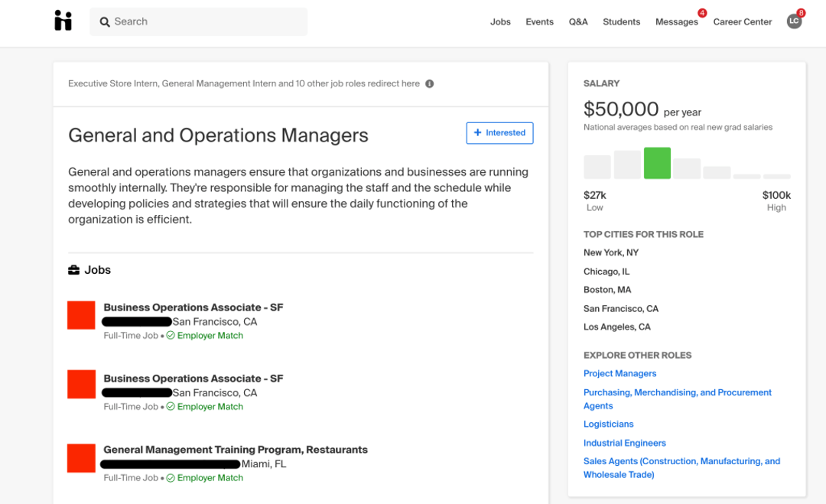Click the briefcase icon next to Jobs heading
Image resolution: width=826 pixels, height=504 pixels.
[x=73, y=269]
